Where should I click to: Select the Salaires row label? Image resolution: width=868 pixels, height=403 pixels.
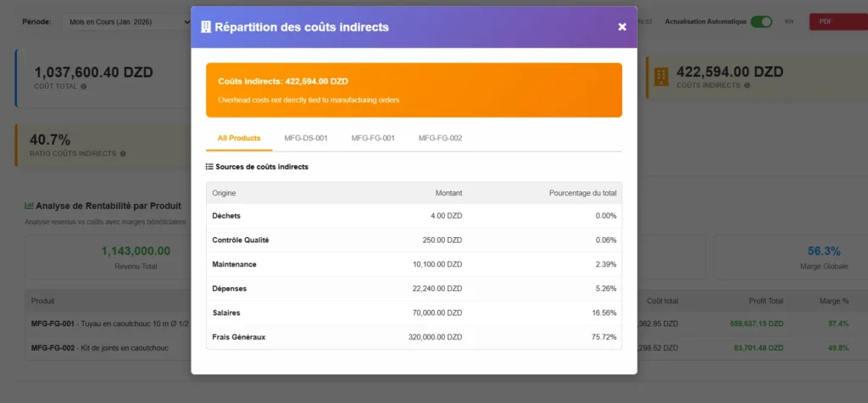[x=226, y=313]
